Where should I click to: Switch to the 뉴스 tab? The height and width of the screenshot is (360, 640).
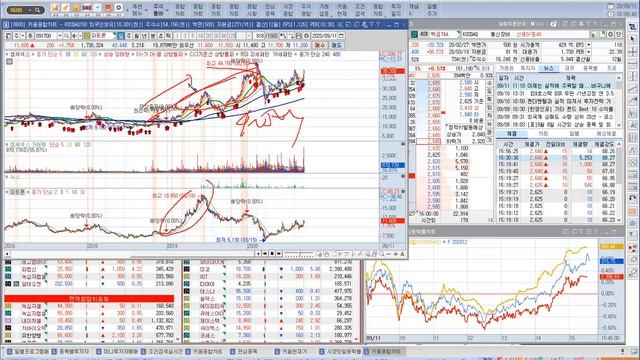click(548, 69)
